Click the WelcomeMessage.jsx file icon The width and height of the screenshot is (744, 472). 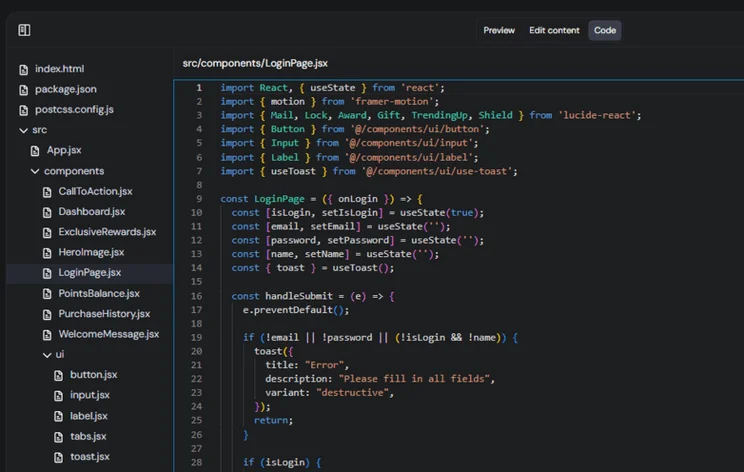[46, 335]
